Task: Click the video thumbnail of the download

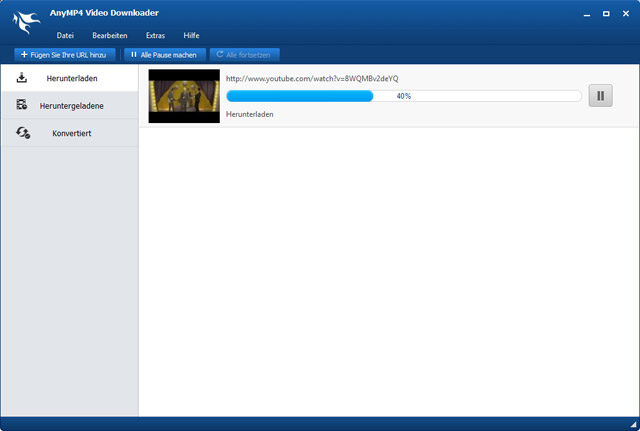Action: [x=184, y=96]
